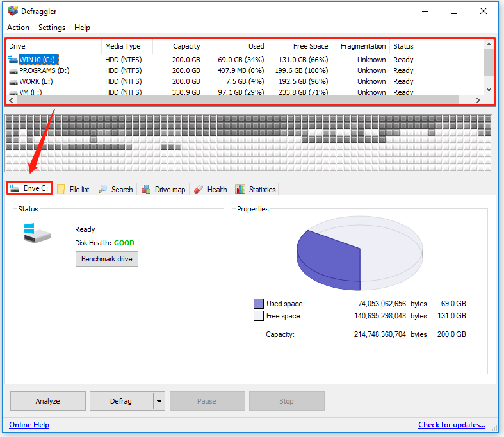Click the Used space color swatch
The width and height of the screenshot is (504, 437).
pos(259,304)
